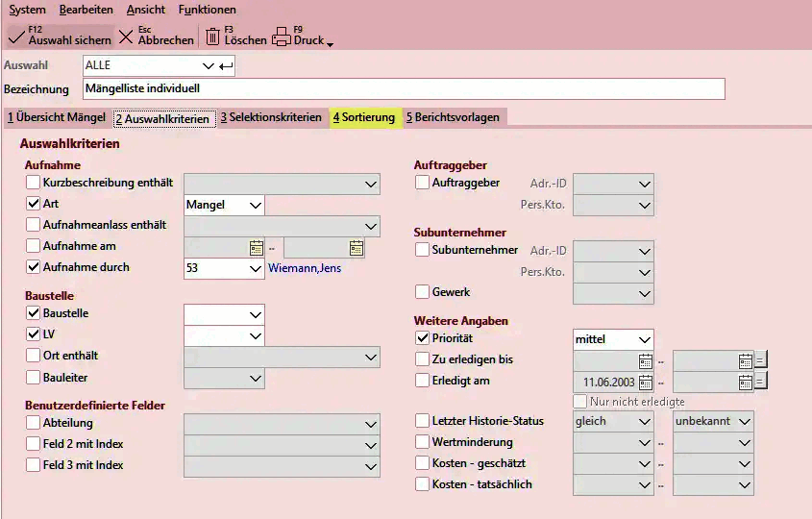The width and height of the screenshot is (812, 519).
Task: Open calendar for Zu erledigen bis start date
Action: click(x=645, y=360)
